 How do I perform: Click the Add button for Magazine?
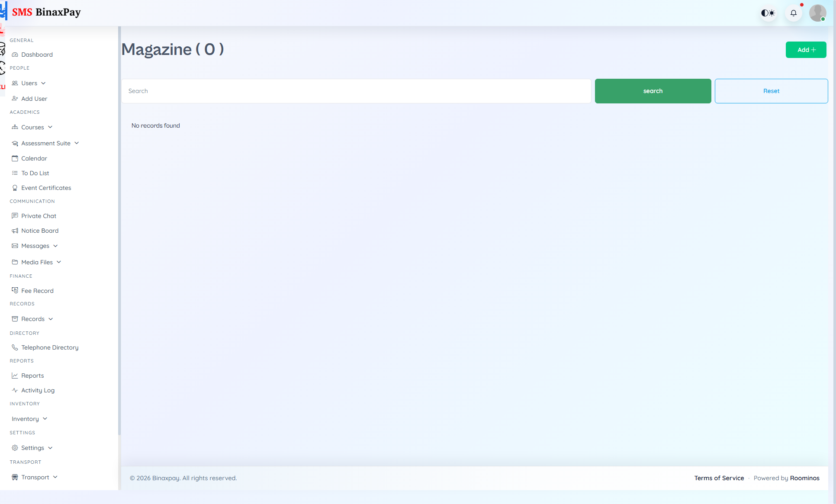pyautogui.click(x=806, y=49)
